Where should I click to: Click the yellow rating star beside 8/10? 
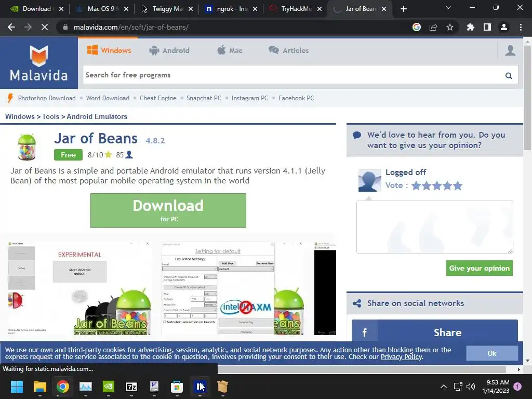pyautogui.click(x=109, y=155)
